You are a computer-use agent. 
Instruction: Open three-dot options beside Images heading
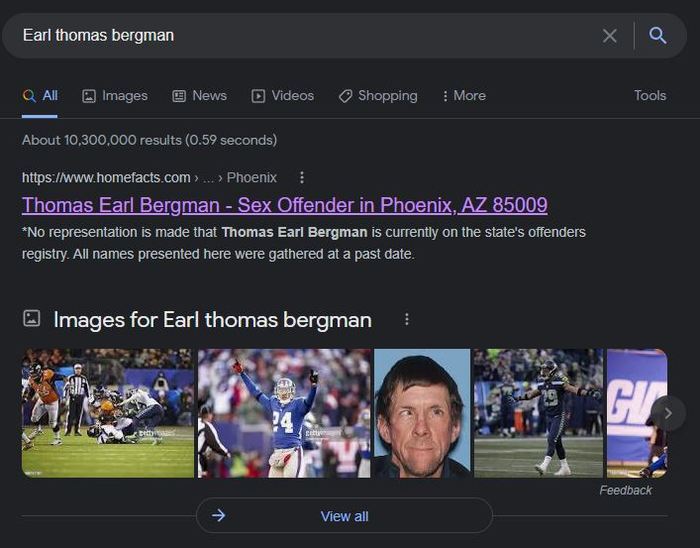406,319
